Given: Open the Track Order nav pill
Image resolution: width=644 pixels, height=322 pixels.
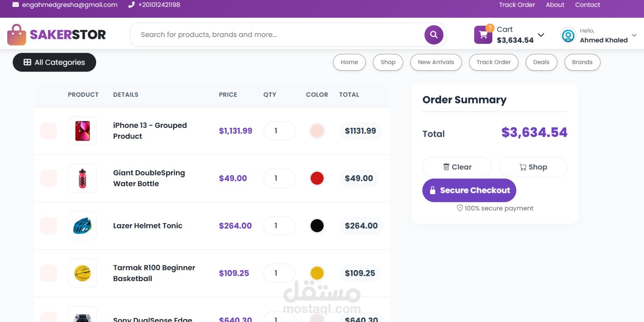Looking at the screenshot, I should [x=493, y=62].
